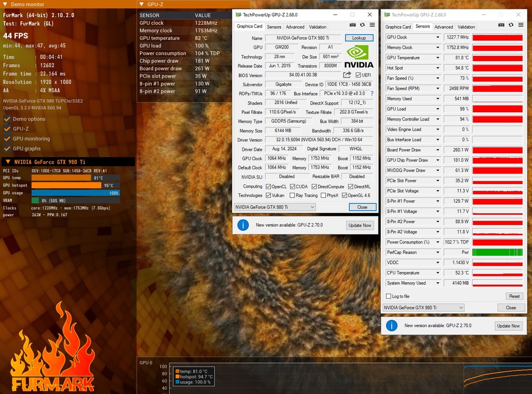
Task: Click info icon in Graphics Card update banner
Action: (243, 225)
